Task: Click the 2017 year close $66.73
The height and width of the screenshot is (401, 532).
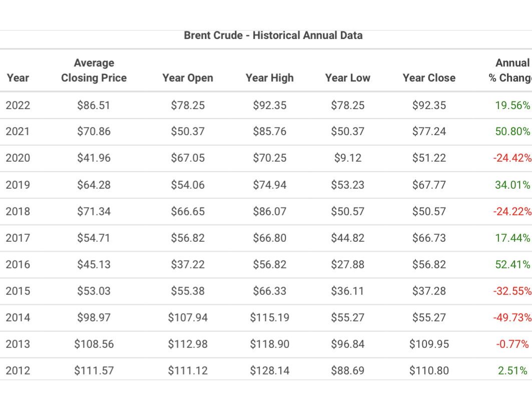Action: (429, 238)
